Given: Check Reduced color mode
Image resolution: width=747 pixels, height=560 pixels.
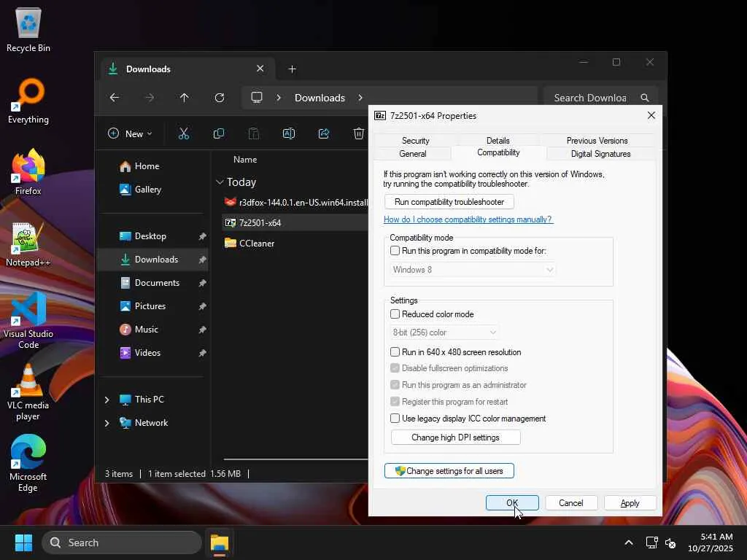Looking at the screenshot, I should point(395,314).
